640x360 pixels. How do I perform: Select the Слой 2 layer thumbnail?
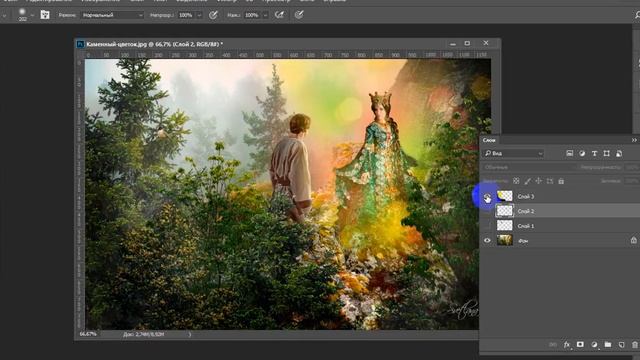click(505, 211)
